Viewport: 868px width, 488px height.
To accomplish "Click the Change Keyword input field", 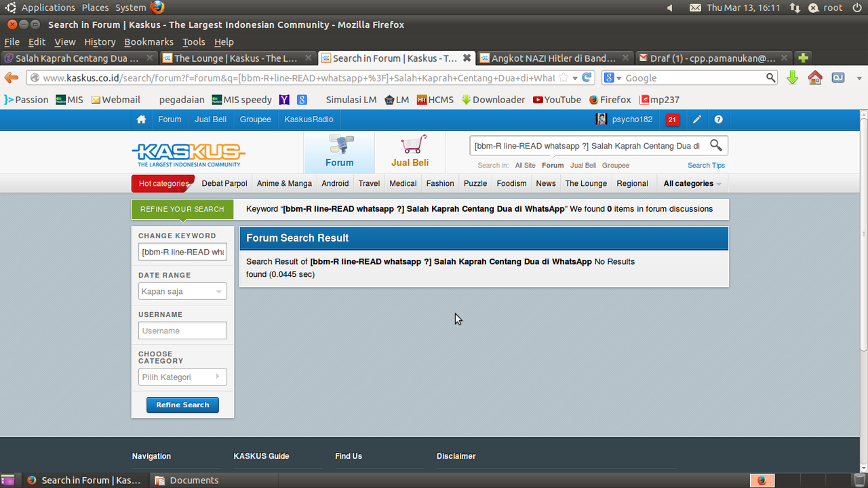I will point(182,252).
